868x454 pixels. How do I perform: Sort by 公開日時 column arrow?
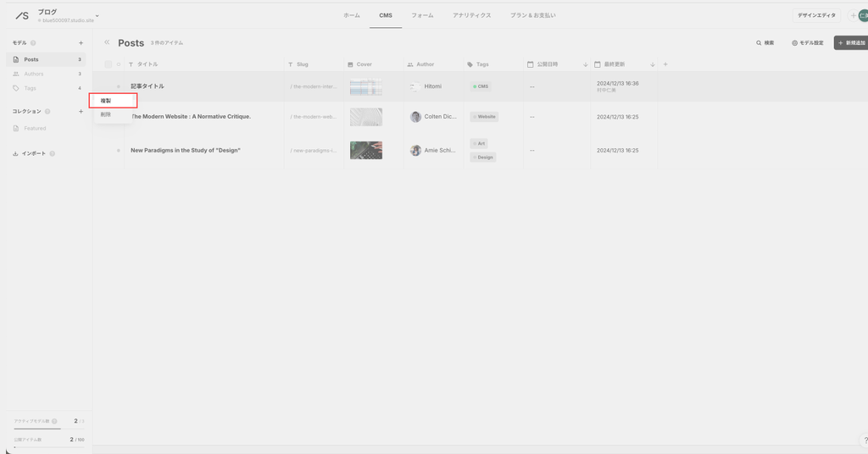tap(585, 64)
